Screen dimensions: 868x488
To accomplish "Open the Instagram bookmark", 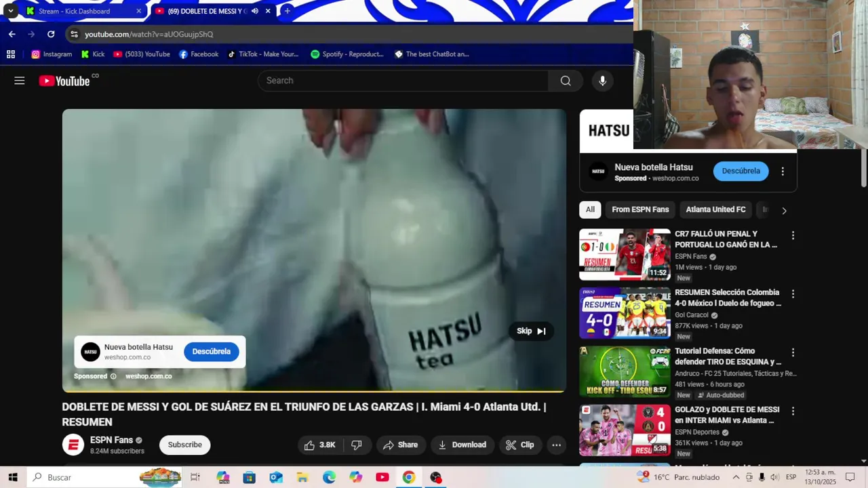I will click(x=52, y=54).
